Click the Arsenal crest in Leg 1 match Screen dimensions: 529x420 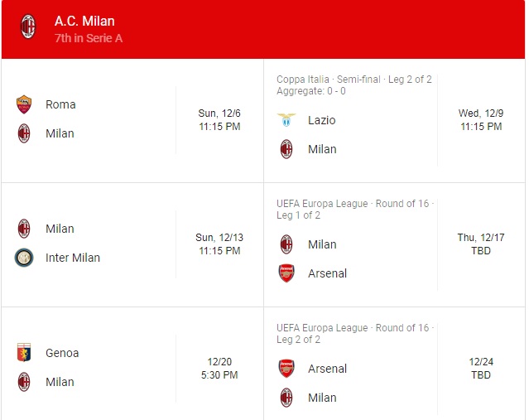286,273
